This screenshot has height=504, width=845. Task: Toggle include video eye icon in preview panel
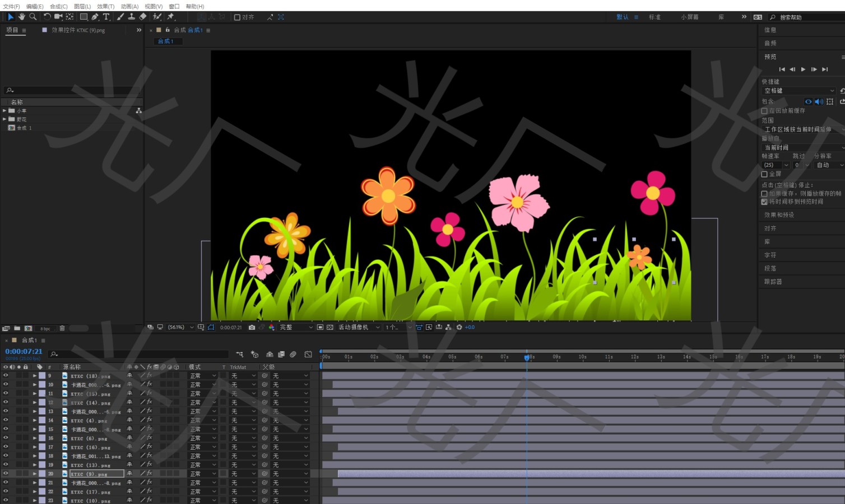[808, 101]
